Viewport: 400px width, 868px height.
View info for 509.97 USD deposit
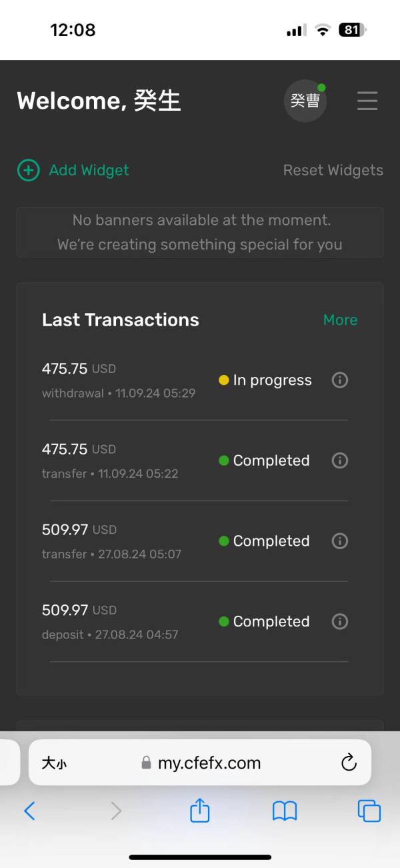click(x=340, y=621)
